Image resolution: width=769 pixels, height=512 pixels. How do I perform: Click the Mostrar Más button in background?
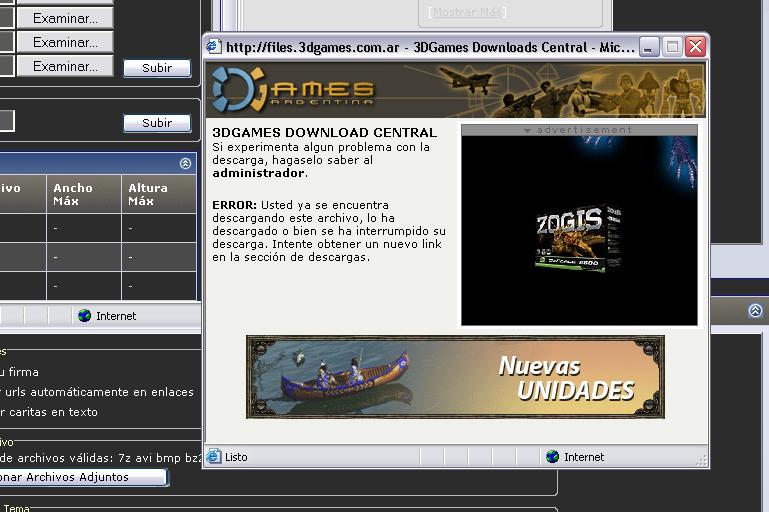pyautogui.click(x=467, y=12)
